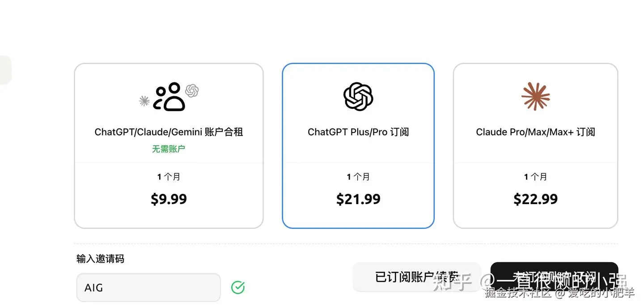Image resolution: width=644 pixels, height=308 pixels.
Task: Click the orange Claude starburst logo
Action: click(535, 96)
